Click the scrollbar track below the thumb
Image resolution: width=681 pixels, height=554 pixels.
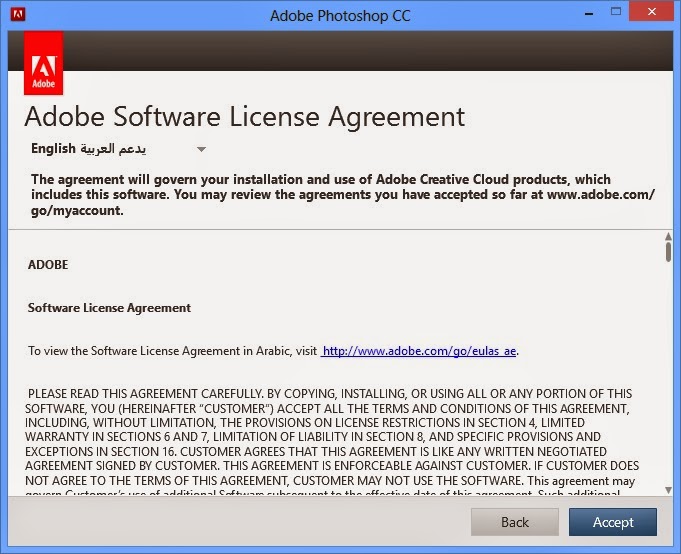[669, 380]
